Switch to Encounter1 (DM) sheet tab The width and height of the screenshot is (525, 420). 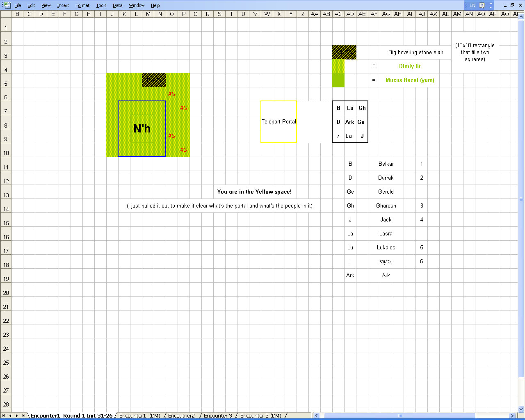[139, 415]
